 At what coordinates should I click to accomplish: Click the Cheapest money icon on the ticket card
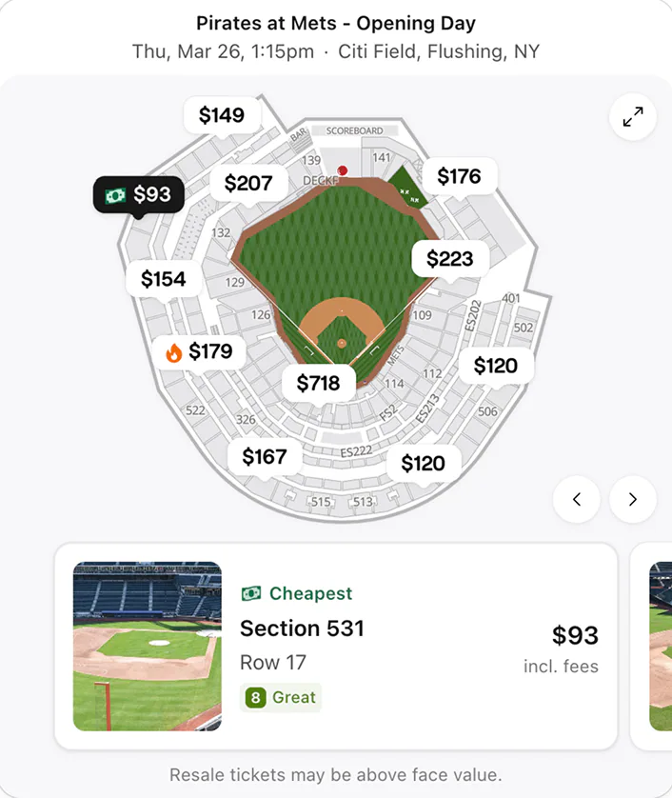(x=251, y=592)
